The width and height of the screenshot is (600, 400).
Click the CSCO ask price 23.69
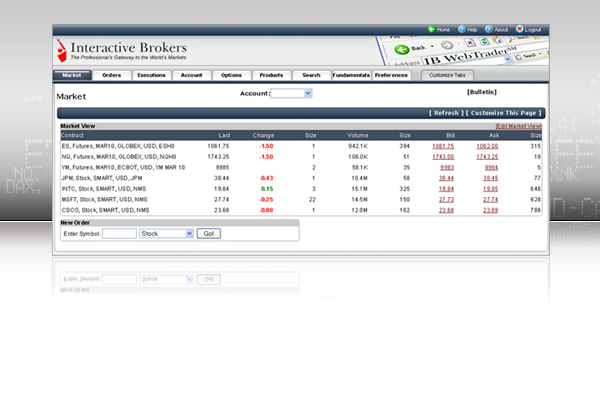coord(490,211)
